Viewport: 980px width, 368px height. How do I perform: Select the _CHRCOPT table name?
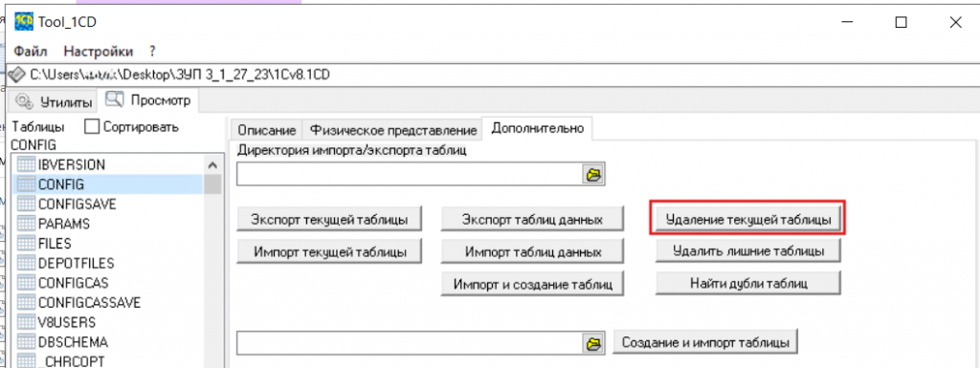tap(71, 361)
